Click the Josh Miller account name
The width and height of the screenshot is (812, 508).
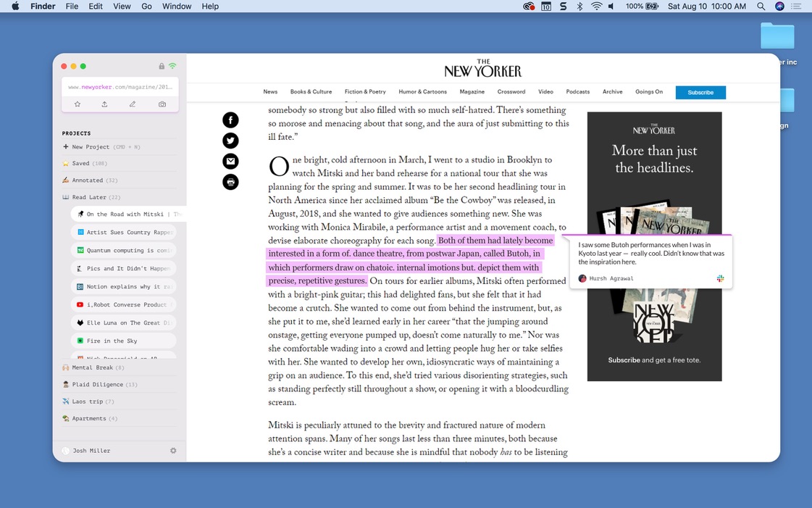pyautogui.click(x=92, y=451)
